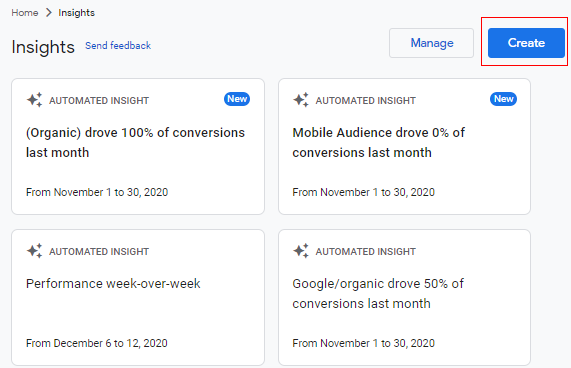Click sparkle icon on Organic conversions card
Viewport: 571px width, 368px height.
(x=35, y=100)
